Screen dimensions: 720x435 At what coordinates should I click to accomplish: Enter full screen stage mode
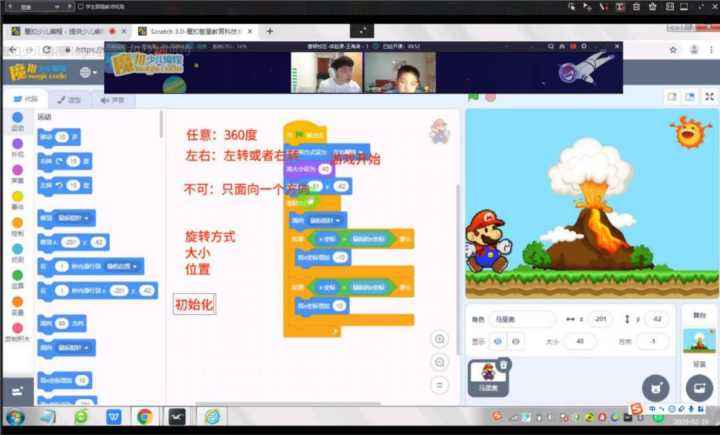pyautogui.click(x=709, y=96)
